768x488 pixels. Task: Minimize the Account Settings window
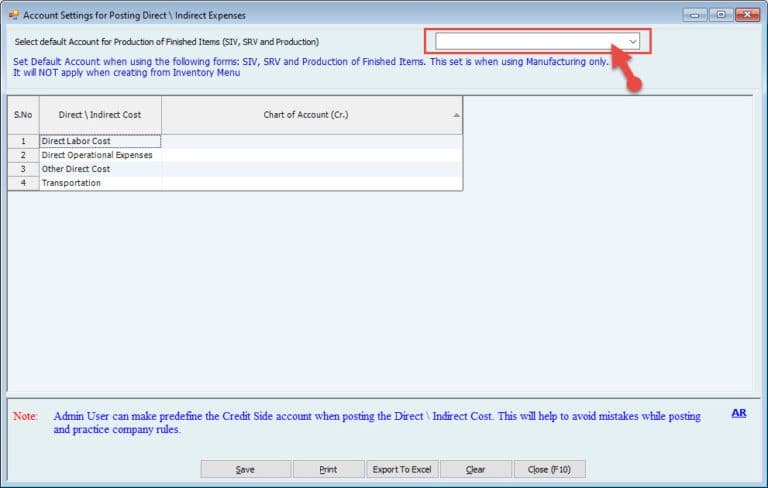[x=695, y=15]
